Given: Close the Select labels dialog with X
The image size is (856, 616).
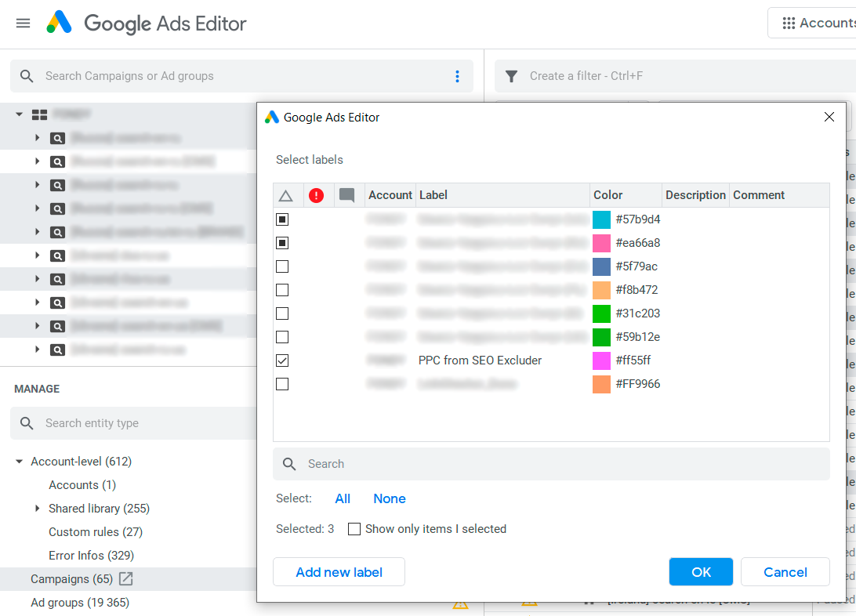Looking at the screenshot, I should coord(829,117).
